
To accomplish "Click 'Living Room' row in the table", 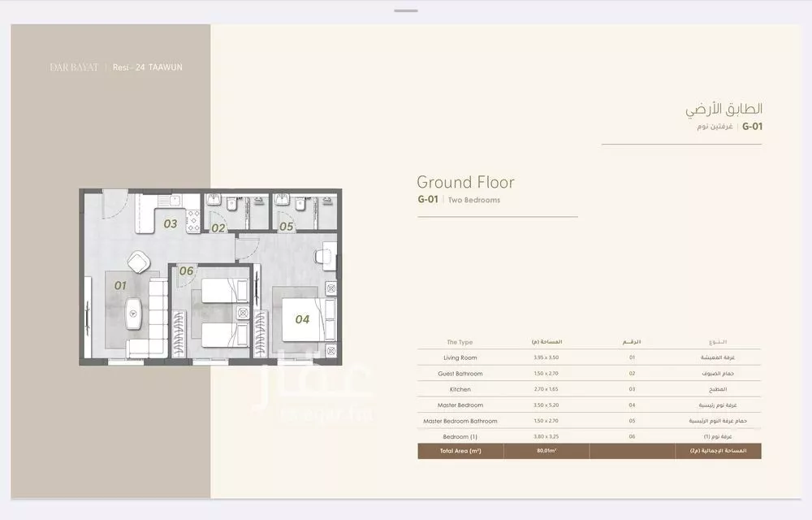I will (460, 357).
